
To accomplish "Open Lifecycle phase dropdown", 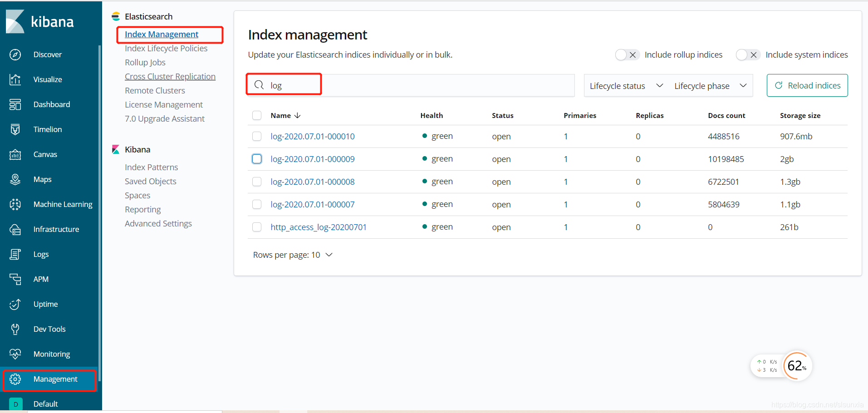I will (711, 86).
